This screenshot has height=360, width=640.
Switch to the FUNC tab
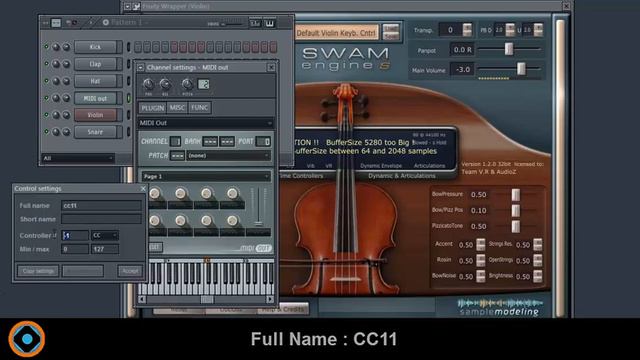tap(200, 108)
